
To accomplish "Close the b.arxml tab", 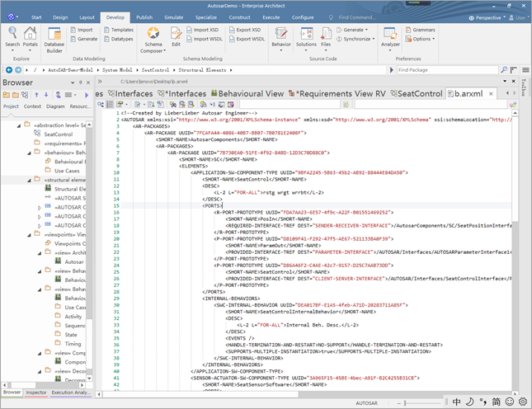I will (491, 94).
